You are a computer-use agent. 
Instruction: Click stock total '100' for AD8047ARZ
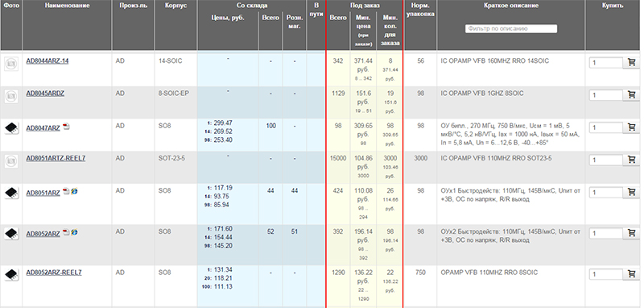coord(270,126)
